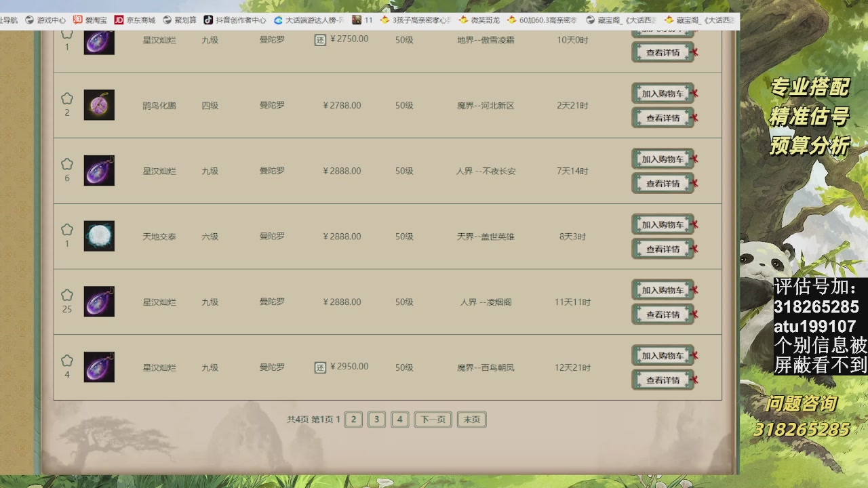Image resolution: width=868 pixels, height=488 pixels.
Task: Click the remaining time 11天11时
Action: 572,302
